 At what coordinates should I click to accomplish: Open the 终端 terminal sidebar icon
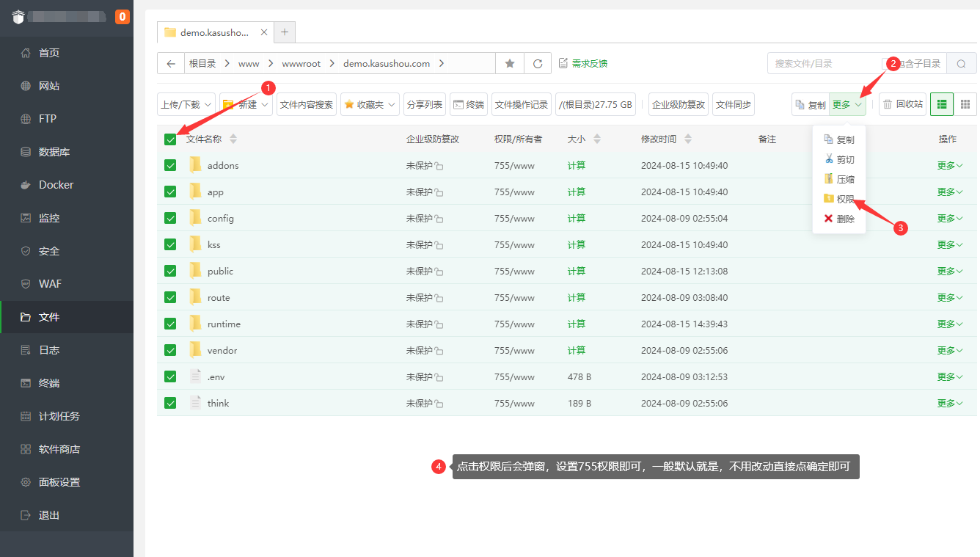[x=26, y=383]
